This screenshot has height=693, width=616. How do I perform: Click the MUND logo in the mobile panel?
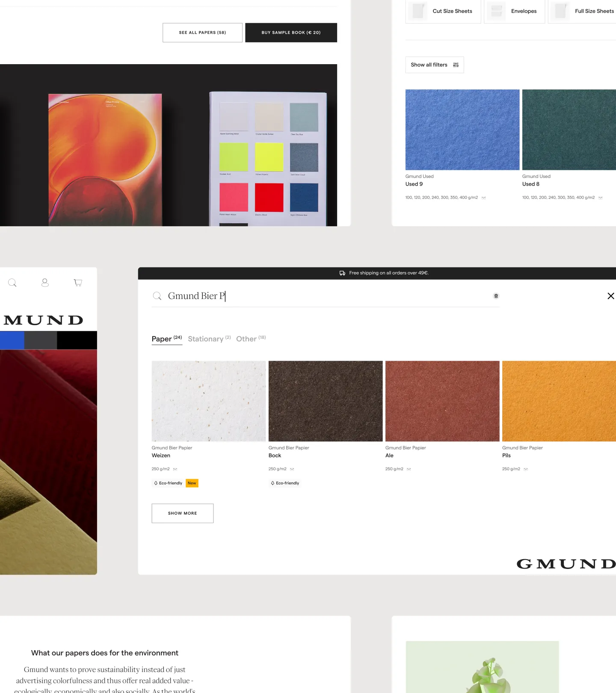(43, 320)
